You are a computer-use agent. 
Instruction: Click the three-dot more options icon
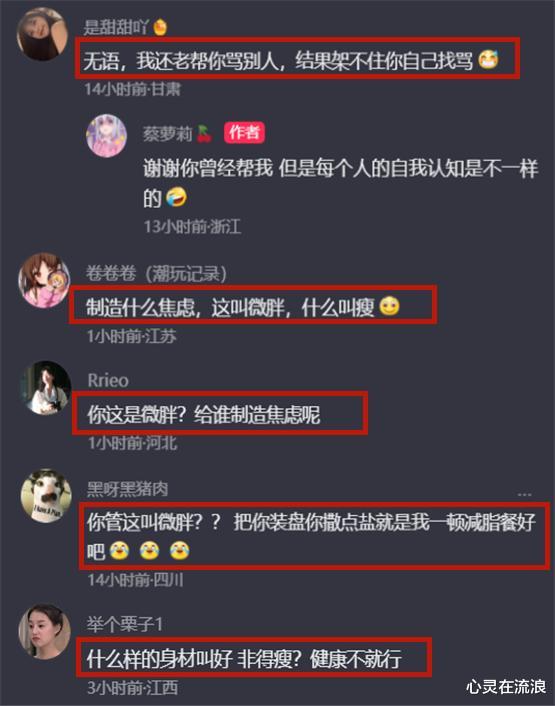pyautogui.click(x=524, y=494)
